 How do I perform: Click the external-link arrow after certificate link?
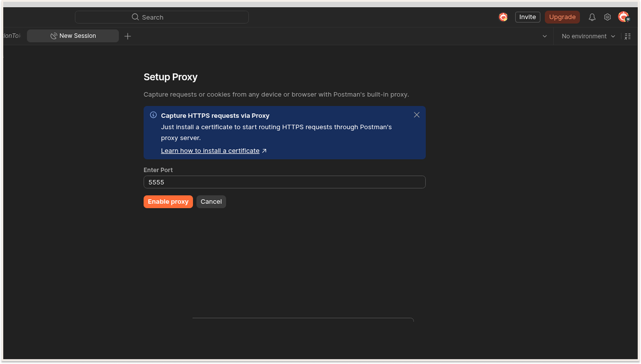(x=264, y=151)
